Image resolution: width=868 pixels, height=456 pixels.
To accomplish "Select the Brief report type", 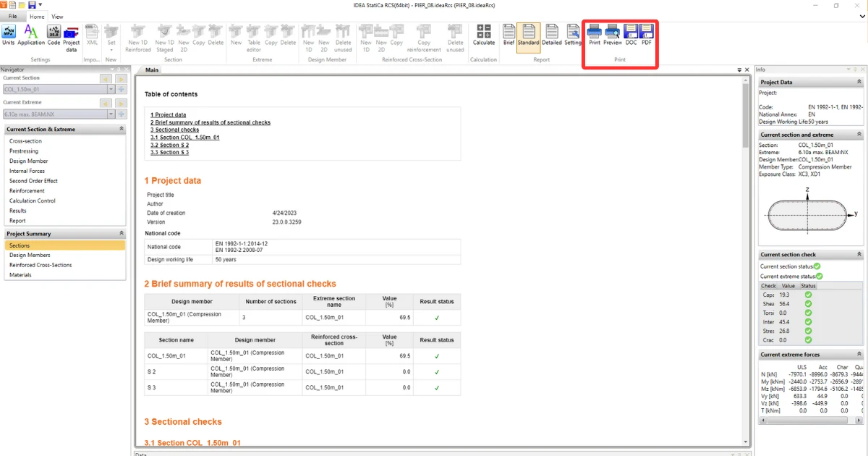I will coord(509,34).
